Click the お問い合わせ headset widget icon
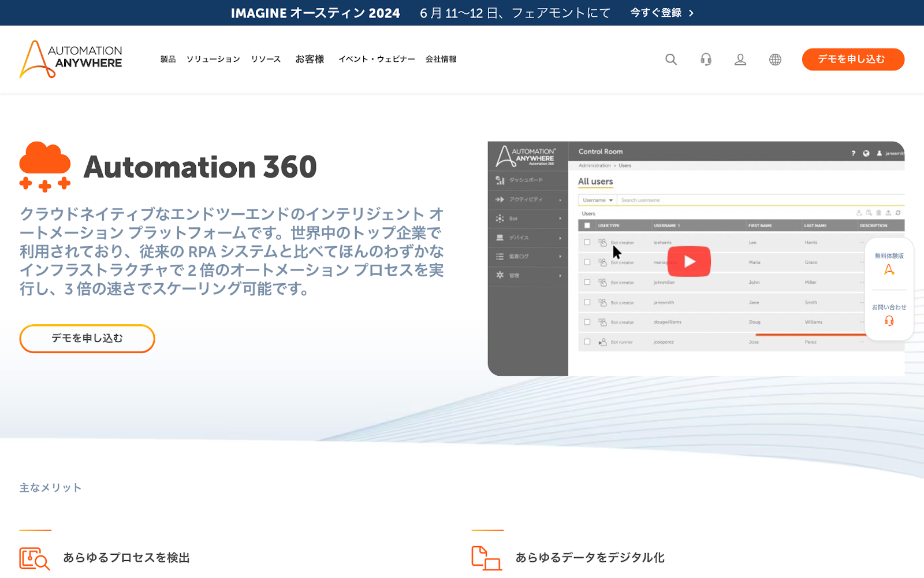Screen dimensions: 924x578 pyautogui.click(x=889, y=321)
